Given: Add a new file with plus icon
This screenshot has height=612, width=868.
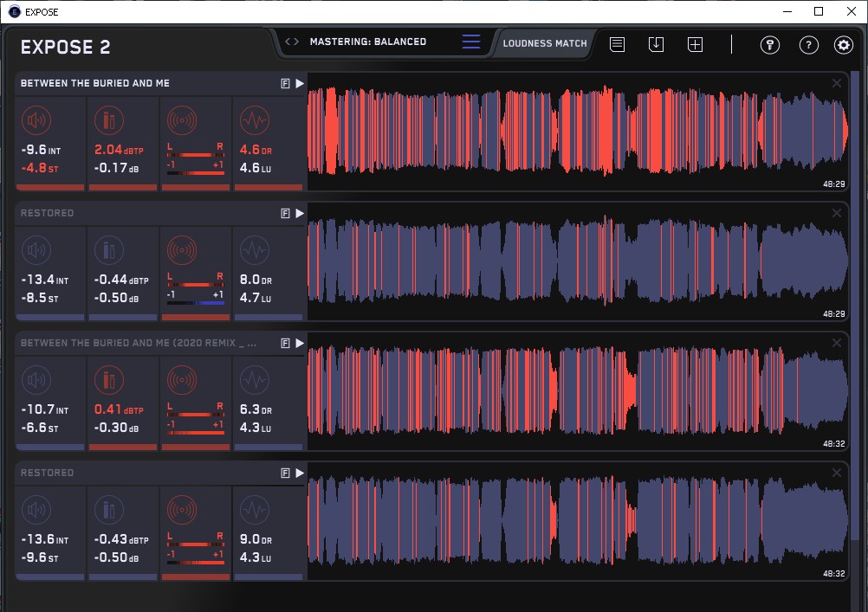Looking at the screenshot, I should tap(695, 44).
